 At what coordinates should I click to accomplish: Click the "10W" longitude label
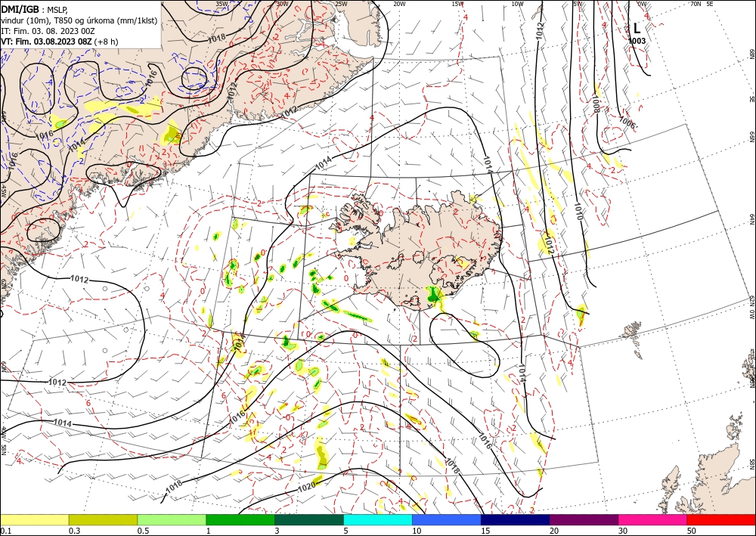point(517,4)
